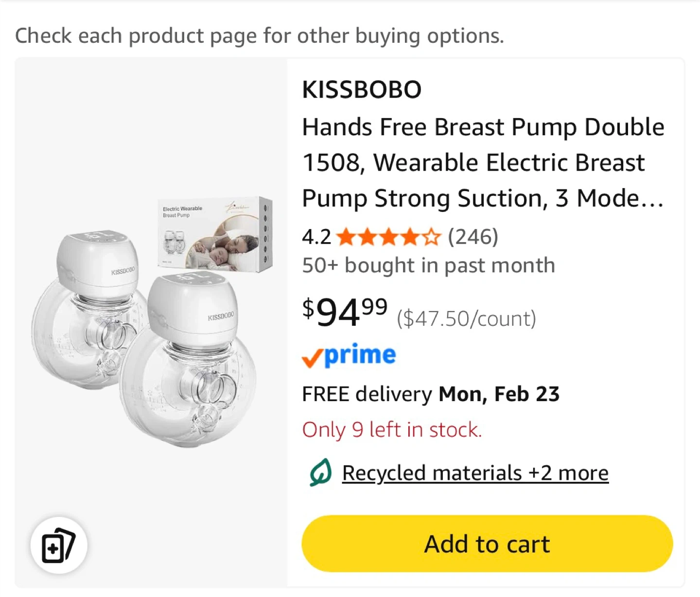Click the 4.2 rating number
The width and height of the screenshot is (700, 597).
(x=316, y=237)
